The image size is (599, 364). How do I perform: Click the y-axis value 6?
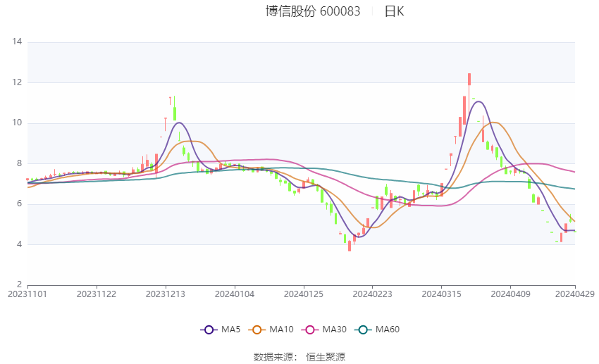pos(20,203)
